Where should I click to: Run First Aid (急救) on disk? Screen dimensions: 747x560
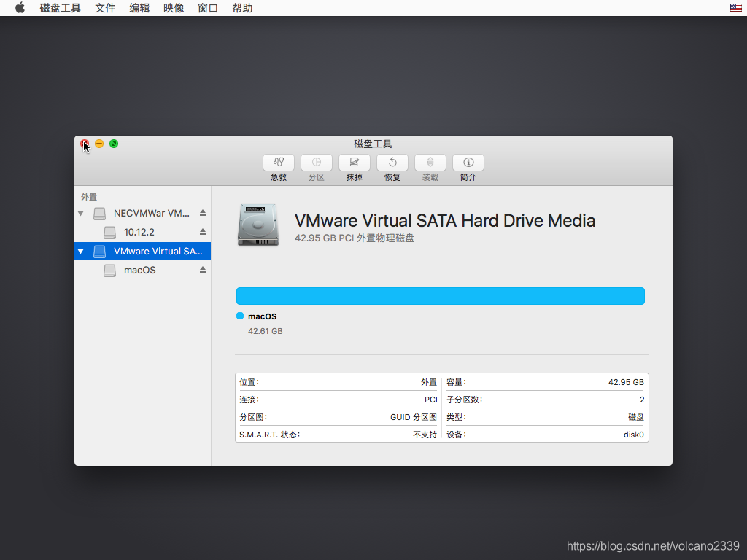(278, 163)
